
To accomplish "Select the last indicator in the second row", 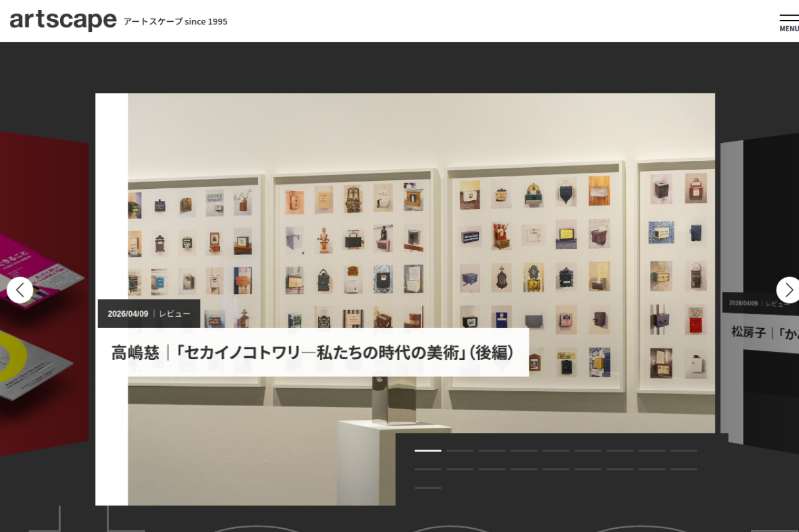I will (x=684, y=469).
